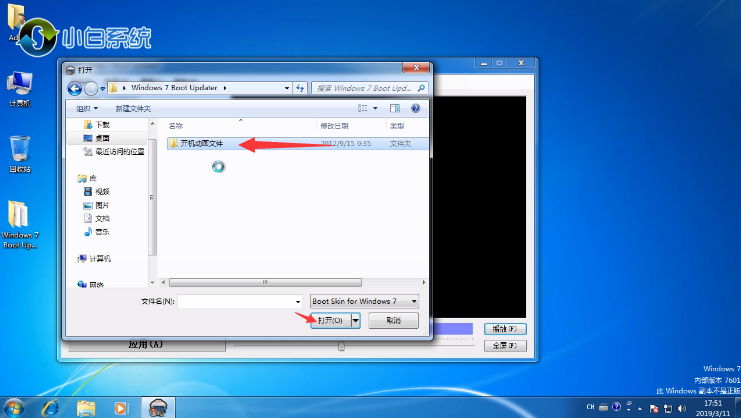The width and height of the screenshot is (741, 418).
Task: Open 视频 library in navigation pane
Action: pos(97,191)
